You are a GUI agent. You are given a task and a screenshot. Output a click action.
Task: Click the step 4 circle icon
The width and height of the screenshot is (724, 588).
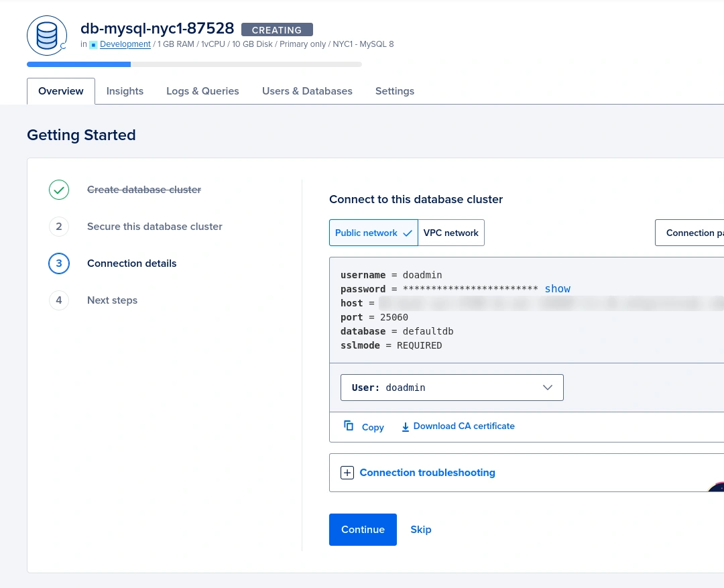(59, 300)
